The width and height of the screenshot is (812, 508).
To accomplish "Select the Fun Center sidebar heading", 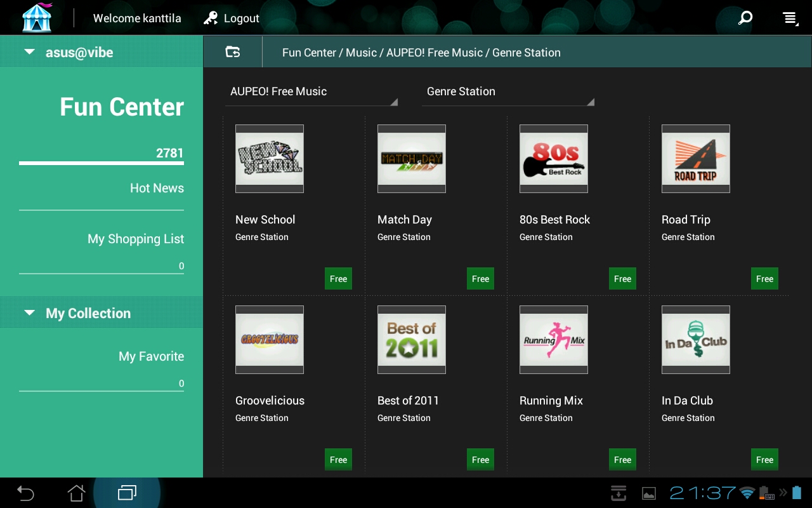I will coord(122,107).
